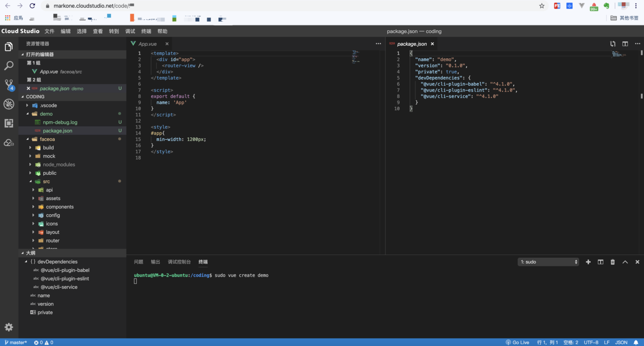Click Go Live in status bar
This screenshot has width=644, height=346.
[x=518, y=342]
